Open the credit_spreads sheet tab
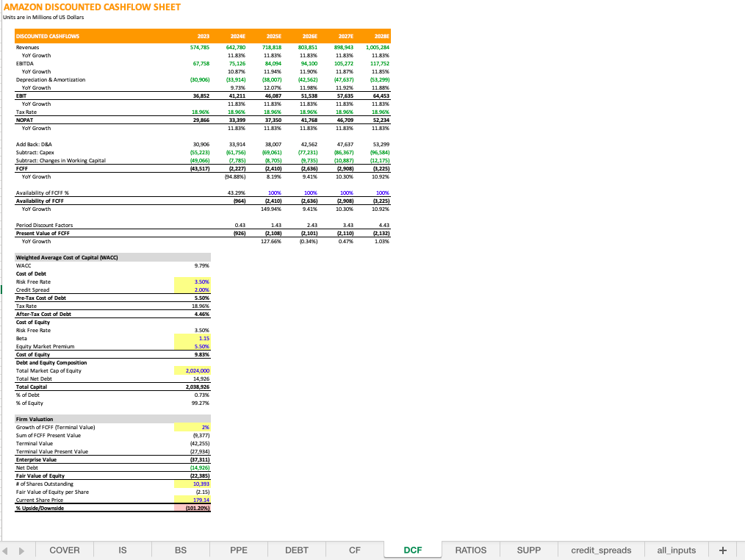This screenshot has width=745, height=560. (601, 550)
